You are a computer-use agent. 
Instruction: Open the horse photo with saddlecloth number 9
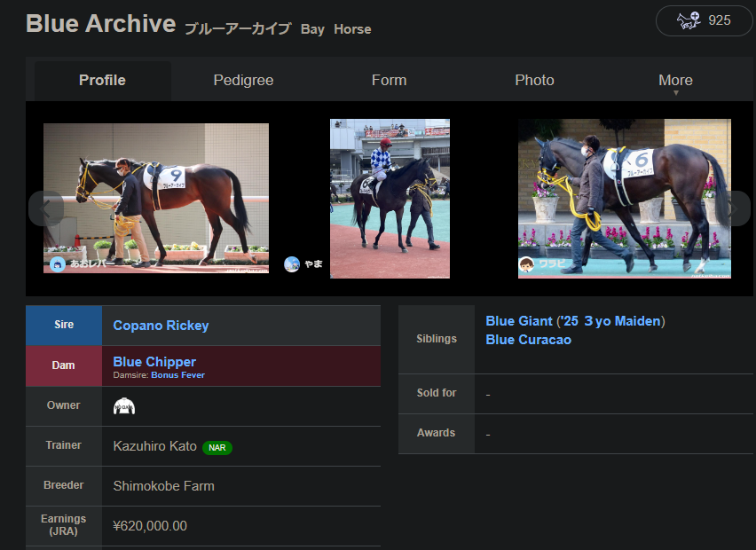click(156, 197)
